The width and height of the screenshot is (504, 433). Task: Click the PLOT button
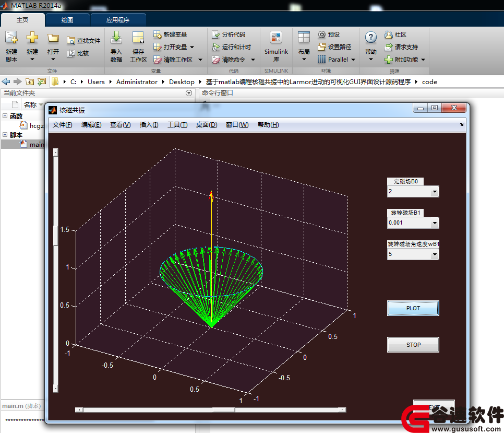413,308
